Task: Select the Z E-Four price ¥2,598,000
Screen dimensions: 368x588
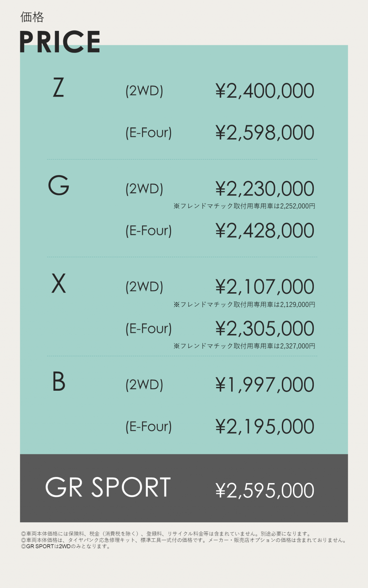Action: click(265, 133)
